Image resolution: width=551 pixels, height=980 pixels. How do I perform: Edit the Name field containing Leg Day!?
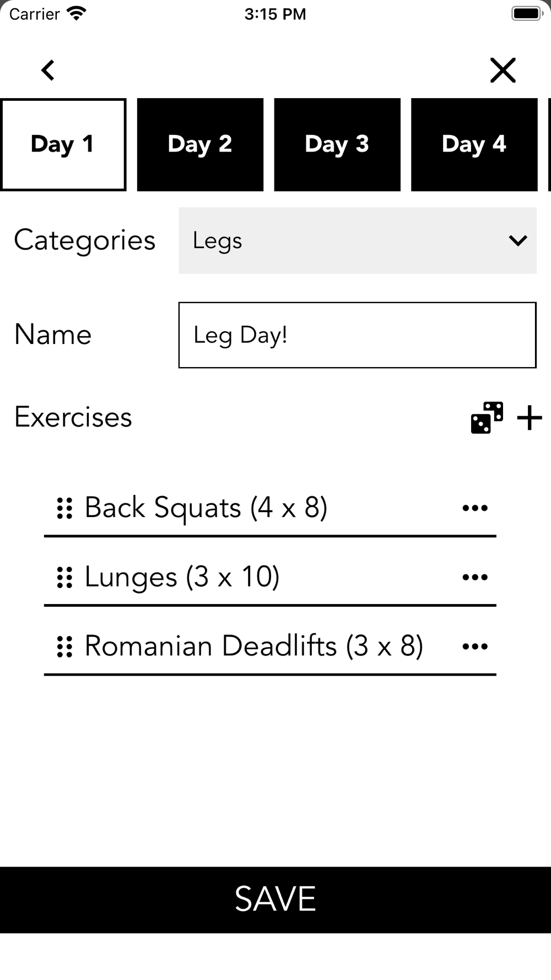(x=358, y=335)
